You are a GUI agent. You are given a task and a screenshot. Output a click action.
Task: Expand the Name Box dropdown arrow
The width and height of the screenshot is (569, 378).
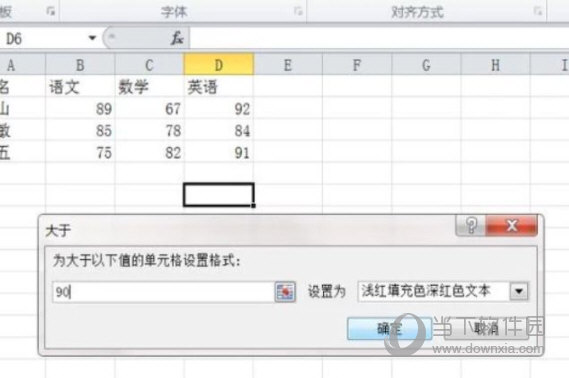[x=92, y=38]
